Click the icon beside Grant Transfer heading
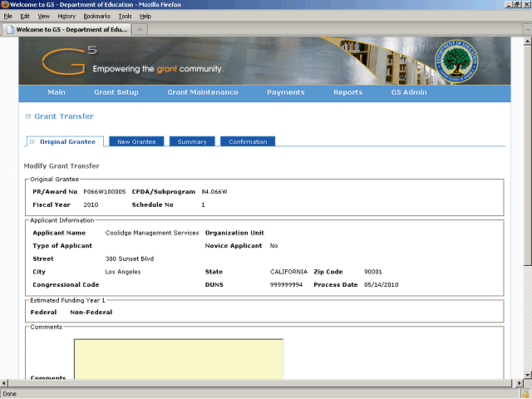The height and width of the screenshot is (399, 532). (28, 116)
